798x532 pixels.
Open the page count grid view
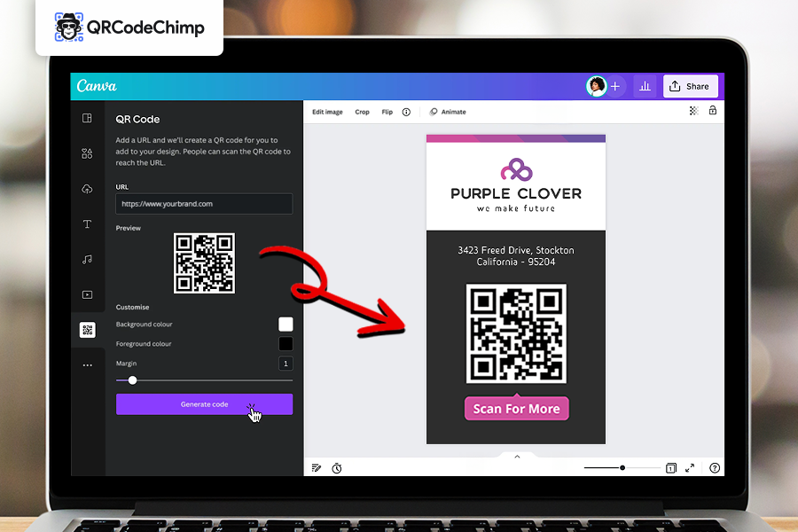(x=671, y=468)
